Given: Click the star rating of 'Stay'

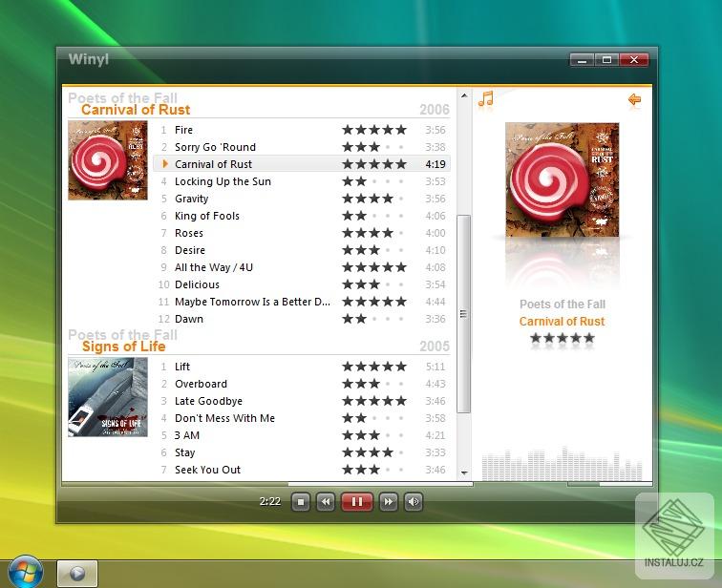Looking at the screenshot, I should 374,452.
